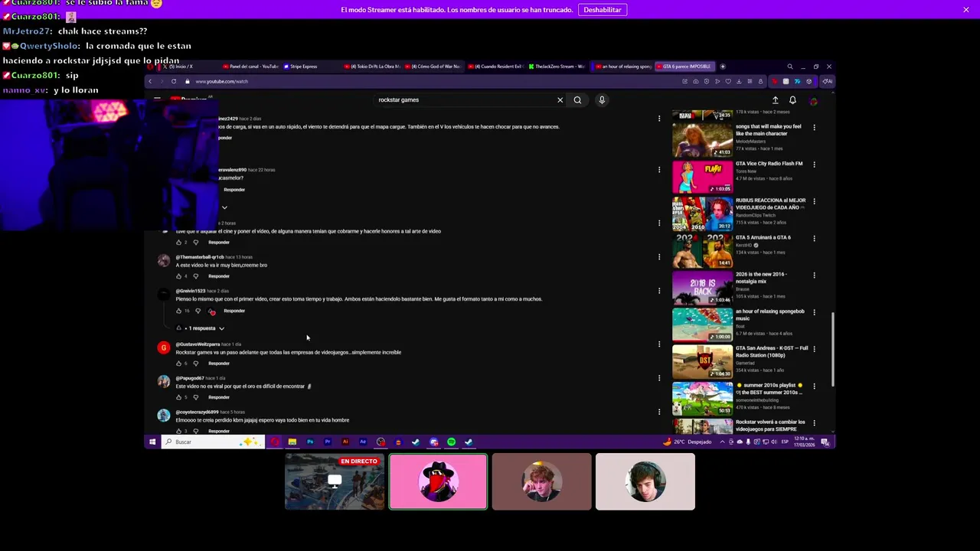Start voice search with the microphone

pos(602,99)
